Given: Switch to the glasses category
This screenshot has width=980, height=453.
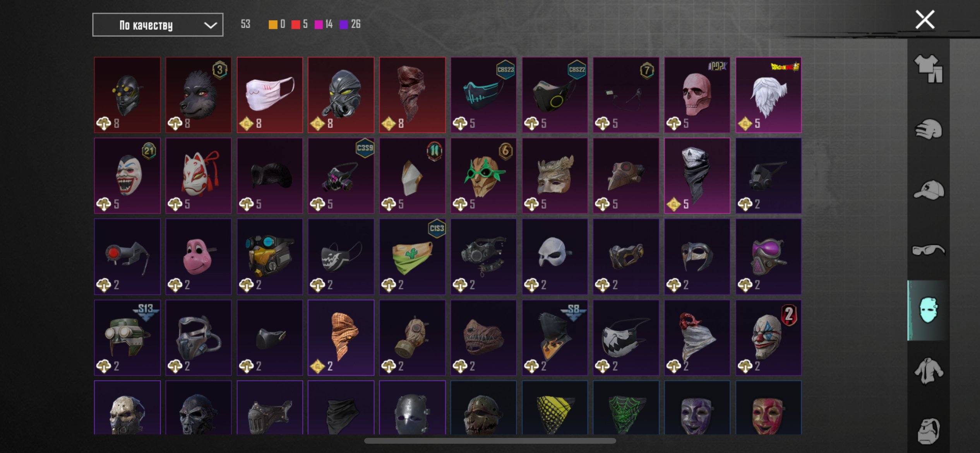Looking at the screenshot, I should click(928, 250).
